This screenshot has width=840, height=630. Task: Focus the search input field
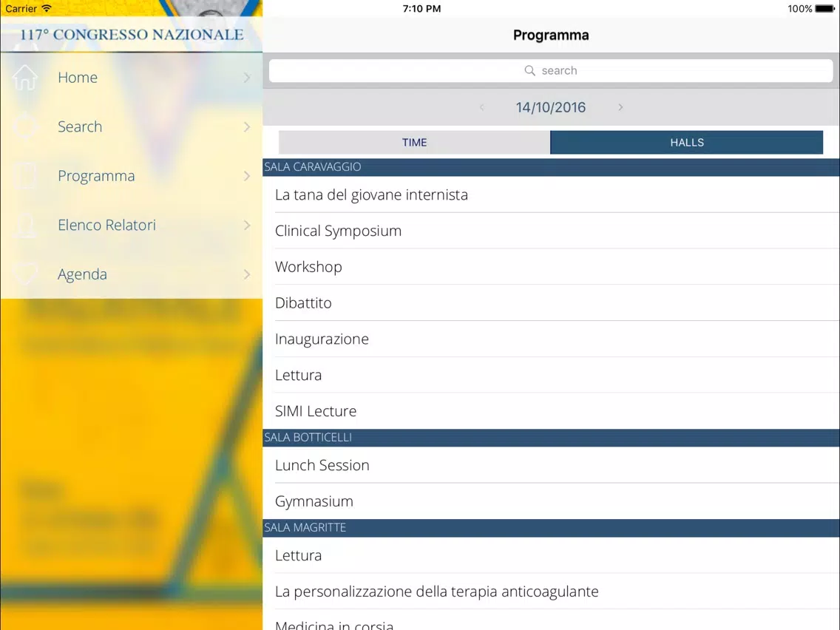pyautogui.click(x=551, y=71)
